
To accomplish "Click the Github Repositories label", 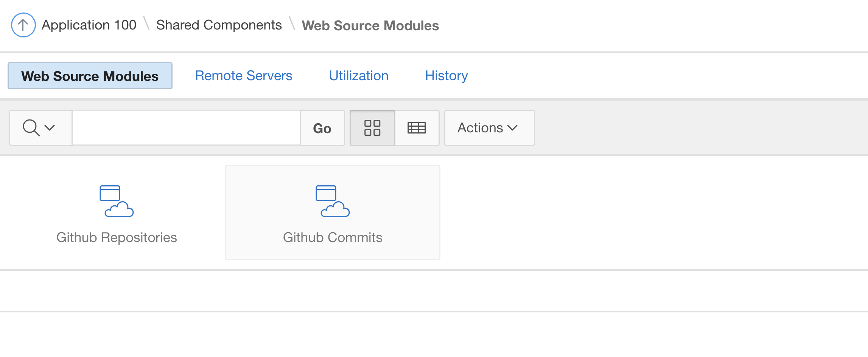I will click(x=117, y=237).
